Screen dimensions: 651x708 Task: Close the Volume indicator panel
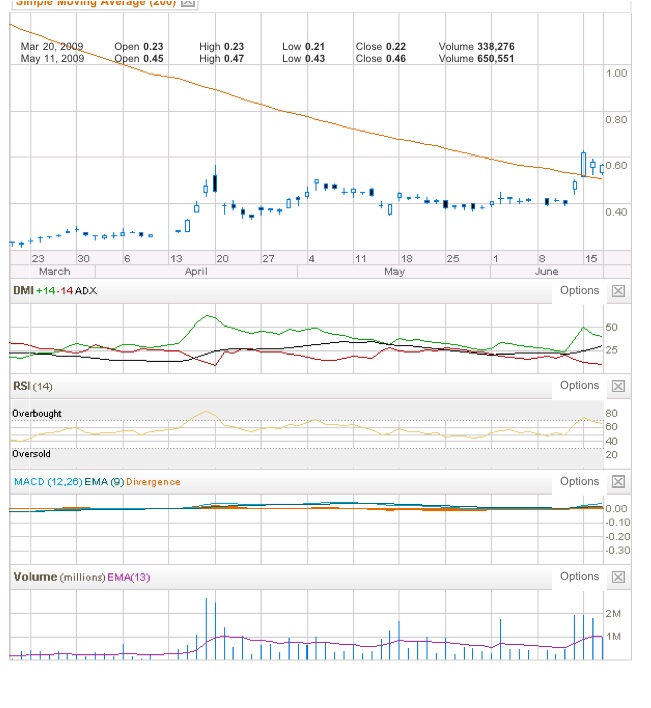618,577
